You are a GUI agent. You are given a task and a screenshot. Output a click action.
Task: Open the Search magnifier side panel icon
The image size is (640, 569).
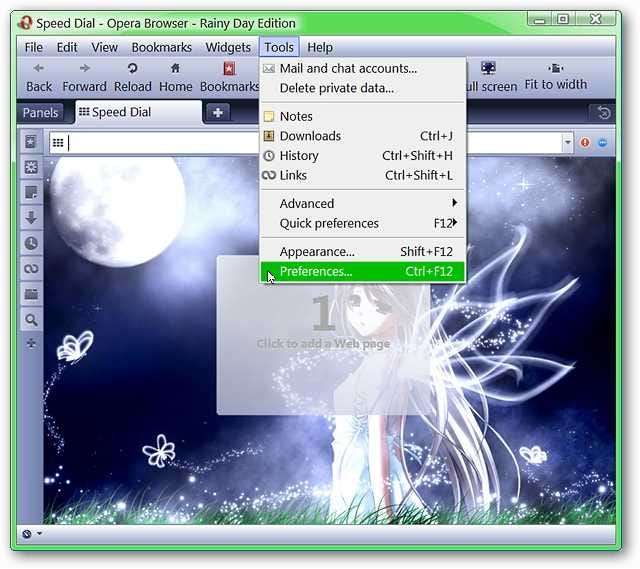(31, 320)
